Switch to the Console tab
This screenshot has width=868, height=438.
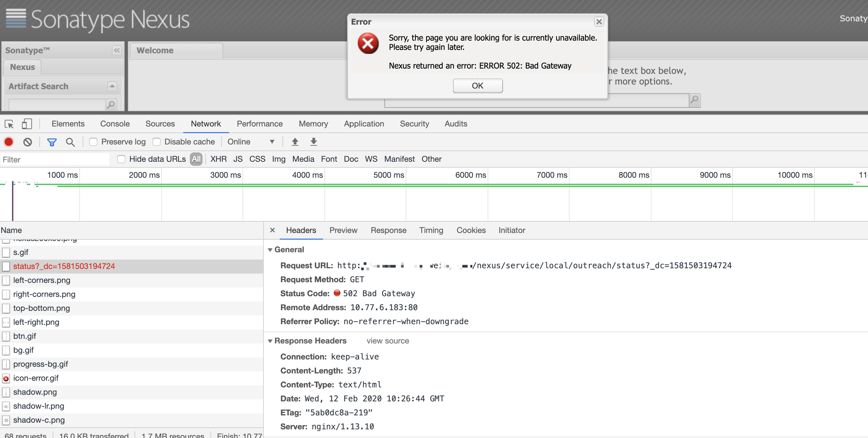click(115, 123)
